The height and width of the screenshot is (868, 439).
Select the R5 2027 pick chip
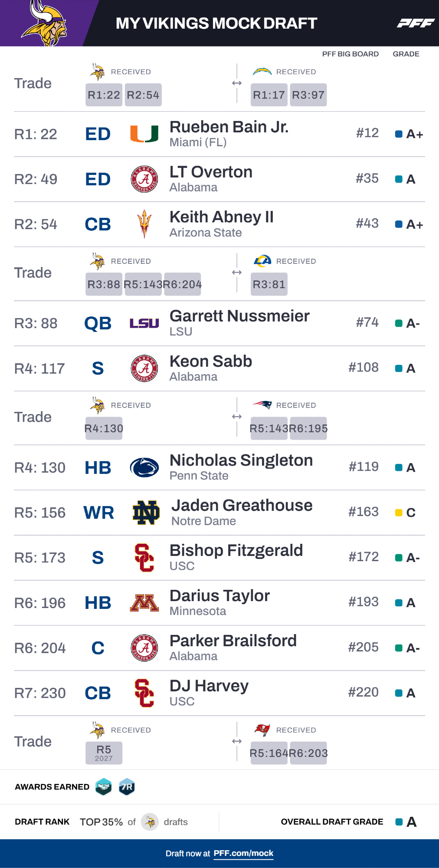104,753
